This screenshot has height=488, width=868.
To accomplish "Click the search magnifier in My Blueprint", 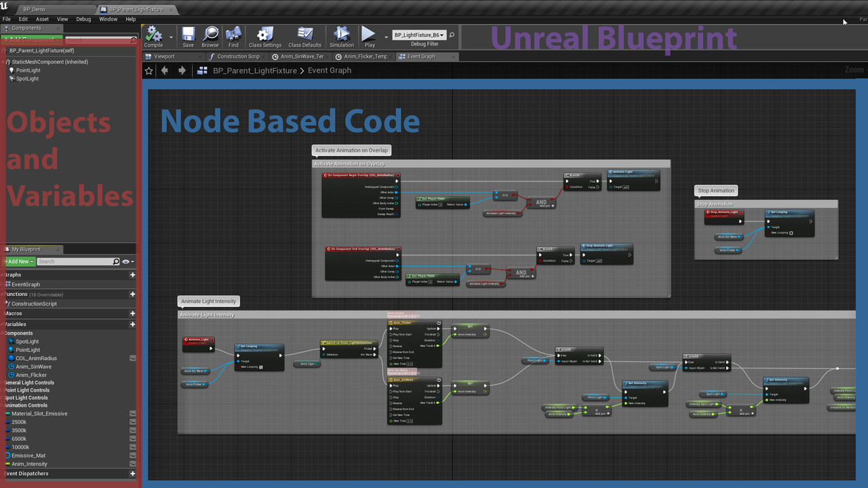I will [116, 262].
